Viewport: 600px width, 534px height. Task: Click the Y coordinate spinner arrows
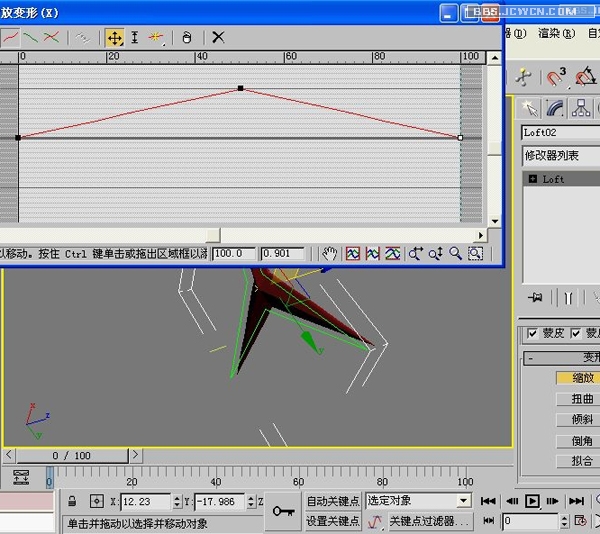click(x=251, y=501)
